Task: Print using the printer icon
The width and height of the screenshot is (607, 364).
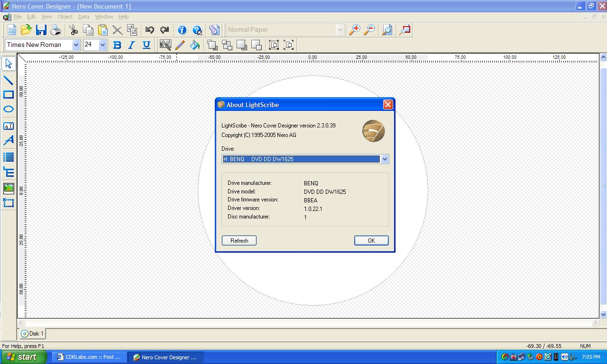Action: click(x=56, y=30)
